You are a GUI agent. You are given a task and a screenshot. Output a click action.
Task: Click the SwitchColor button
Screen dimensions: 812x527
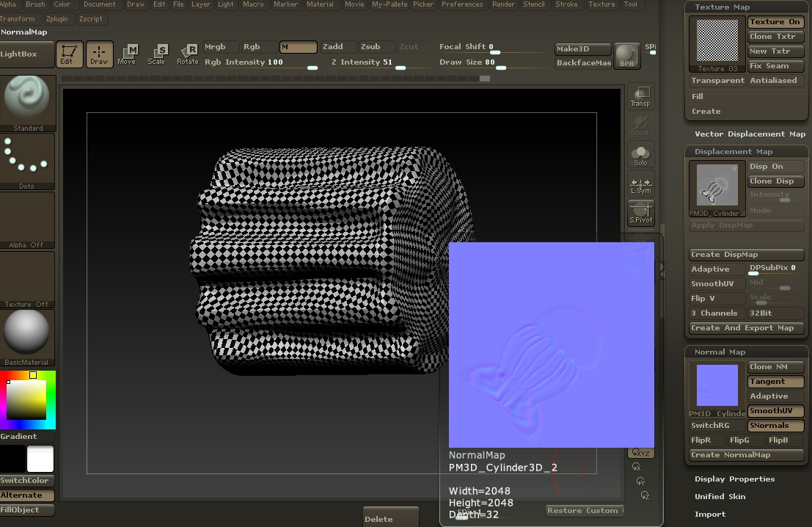pos(26,480)
